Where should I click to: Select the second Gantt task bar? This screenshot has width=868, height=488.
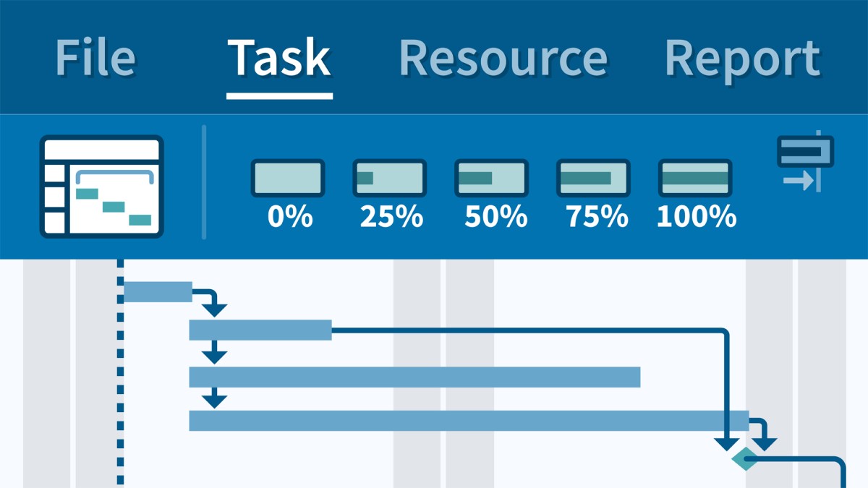click(260, 330)
